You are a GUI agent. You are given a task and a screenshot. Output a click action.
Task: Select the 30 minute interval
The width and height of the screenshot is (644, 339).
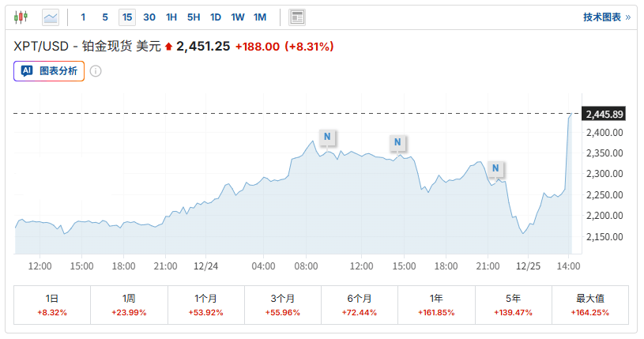coord(149,17)
